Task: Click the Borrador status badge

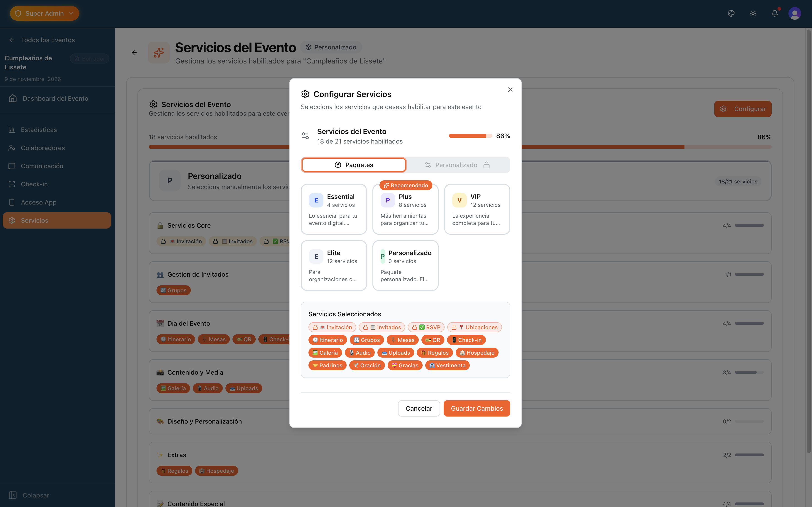Action: coord(90,59)
